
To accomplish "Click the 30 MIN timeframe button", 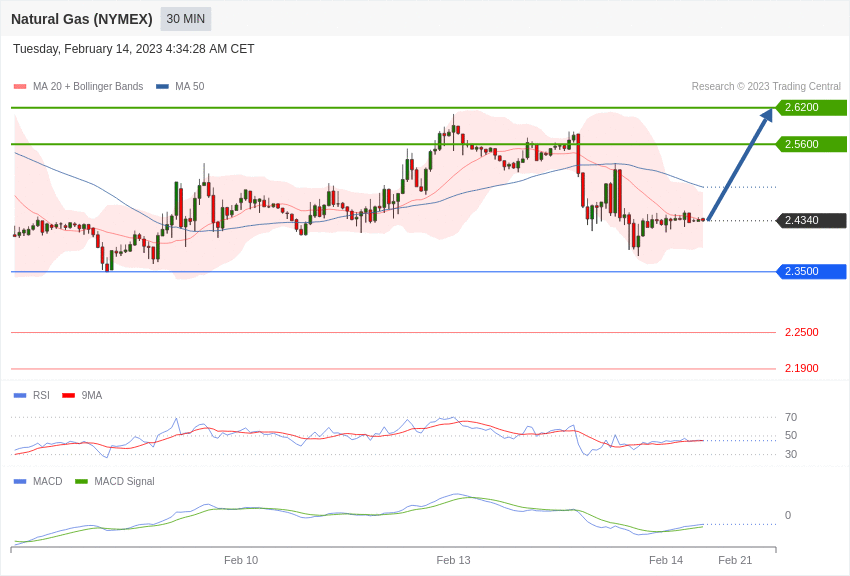I will click(x=186, y=19).
